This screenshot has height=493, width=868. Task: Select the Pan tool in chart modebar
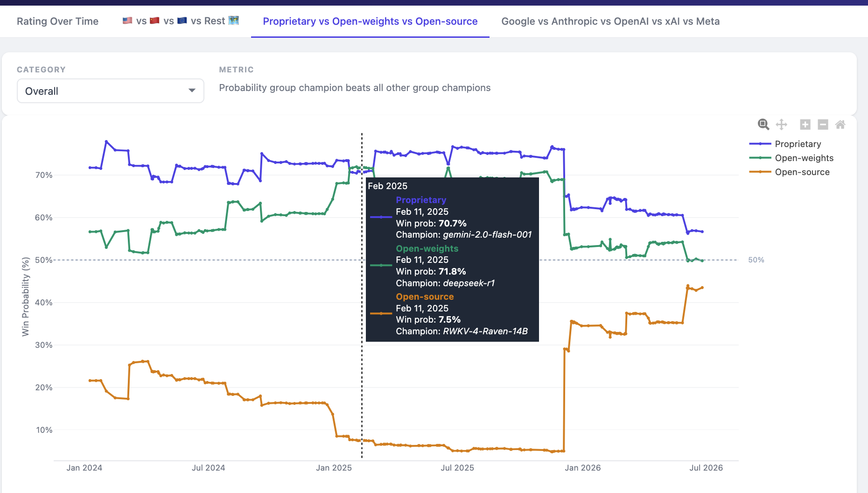pyautogui.click(x=782, y=124)
